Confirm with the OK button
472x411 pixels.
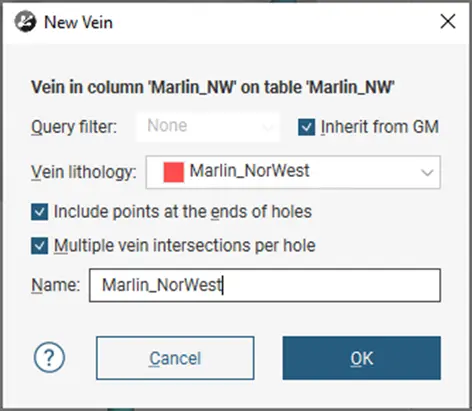point(362,358)
